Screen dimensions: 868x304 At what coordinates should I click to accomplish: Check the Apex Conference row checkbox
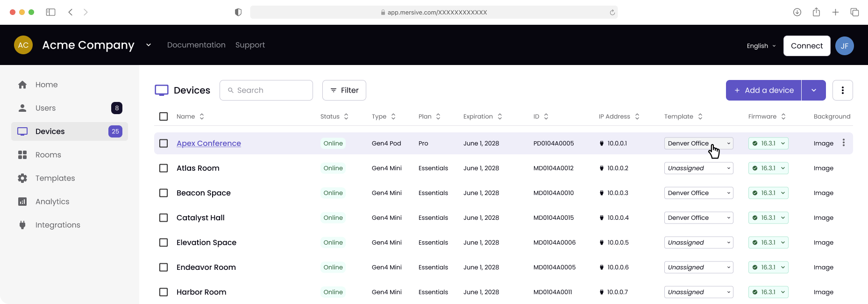pos(164,143)
